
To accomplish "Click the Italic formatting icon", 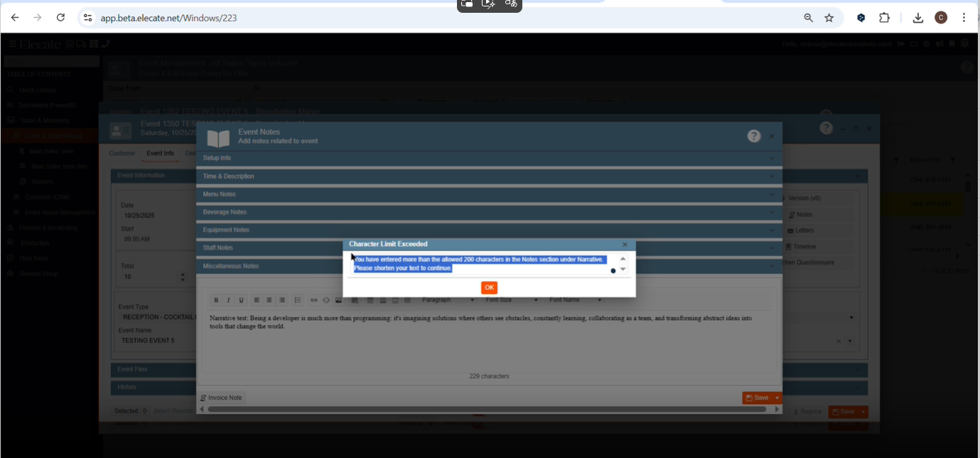I will click(229, 300).
